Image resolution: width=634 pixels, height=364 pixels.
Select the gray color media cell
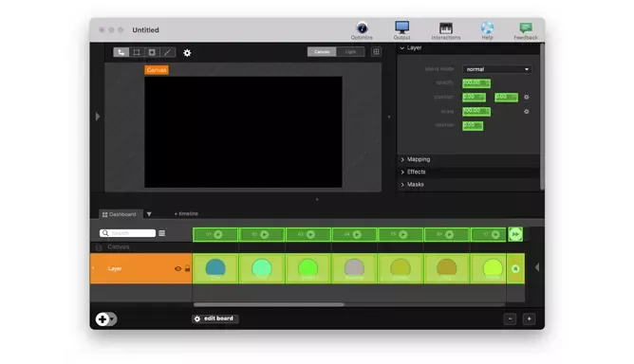pos(354,268)
